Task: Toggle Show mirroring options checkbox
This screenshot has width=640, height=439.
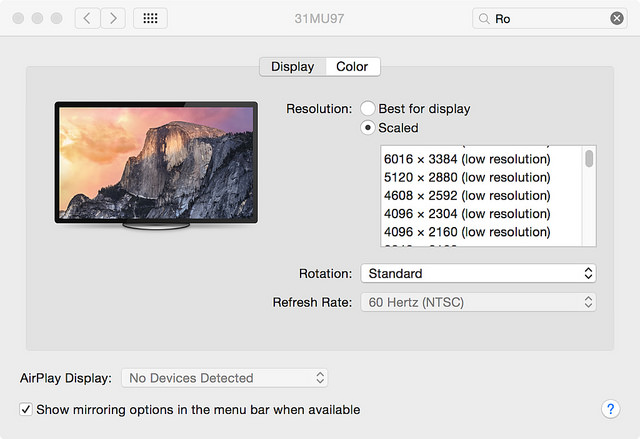Action: click(x=26, y=409)
